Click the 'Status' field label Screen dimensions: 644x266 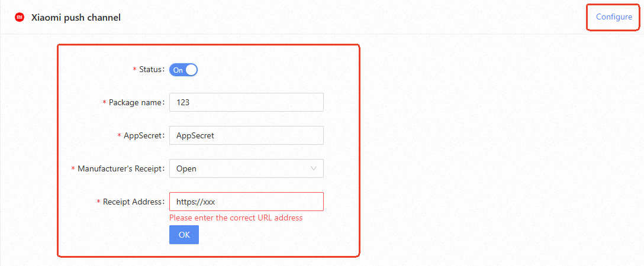click(150, 69)
